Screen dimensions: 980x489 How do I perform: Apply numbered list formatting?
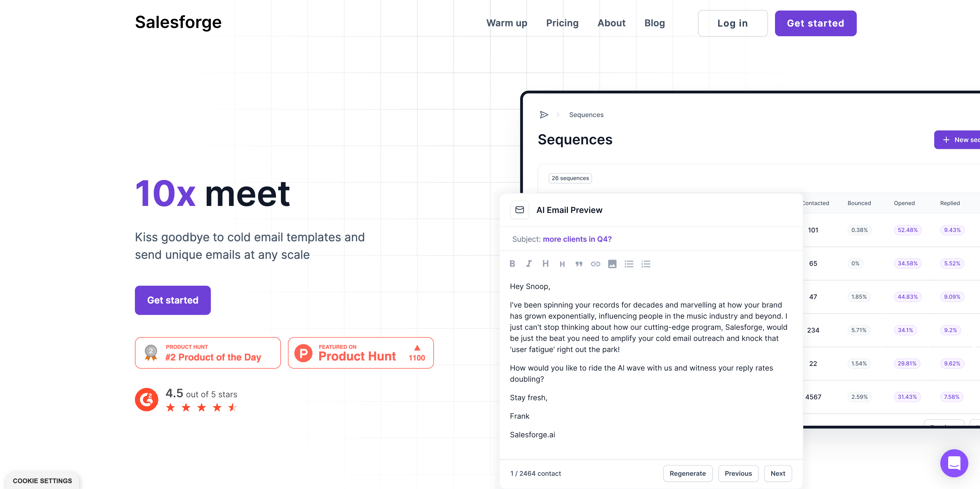pos(646,264)
